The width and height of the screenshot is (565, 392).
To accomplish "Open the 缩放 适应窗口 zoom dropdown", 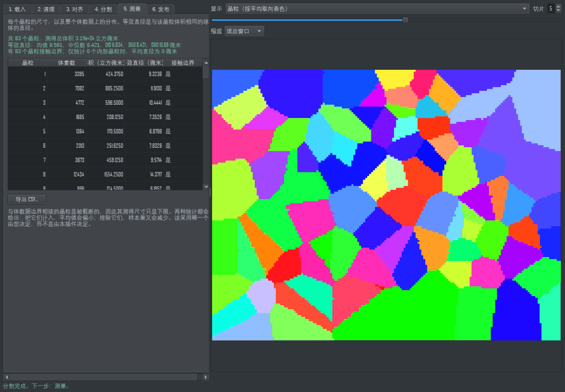I will pyautogui.click(x=244, y=31).
